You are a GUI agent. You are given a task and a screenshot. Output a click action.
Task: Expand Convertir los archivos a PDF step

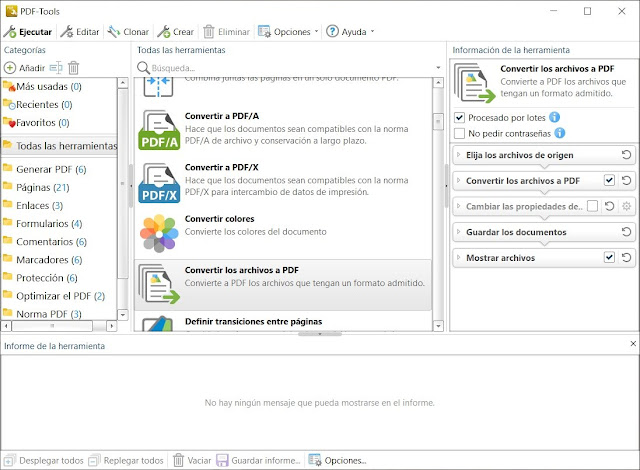click(x=458, y=181)
